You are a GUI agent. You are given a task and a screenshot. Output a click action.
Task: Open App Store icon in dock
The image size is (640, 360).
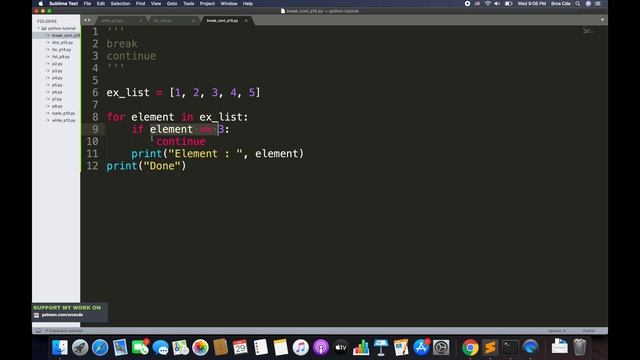pyautogui.click(x=421, y=347)
